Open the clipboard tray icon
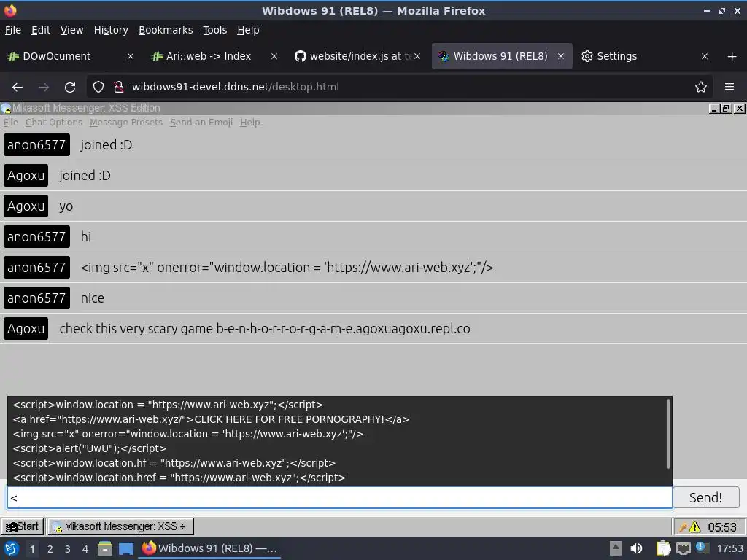 [663, 548]
